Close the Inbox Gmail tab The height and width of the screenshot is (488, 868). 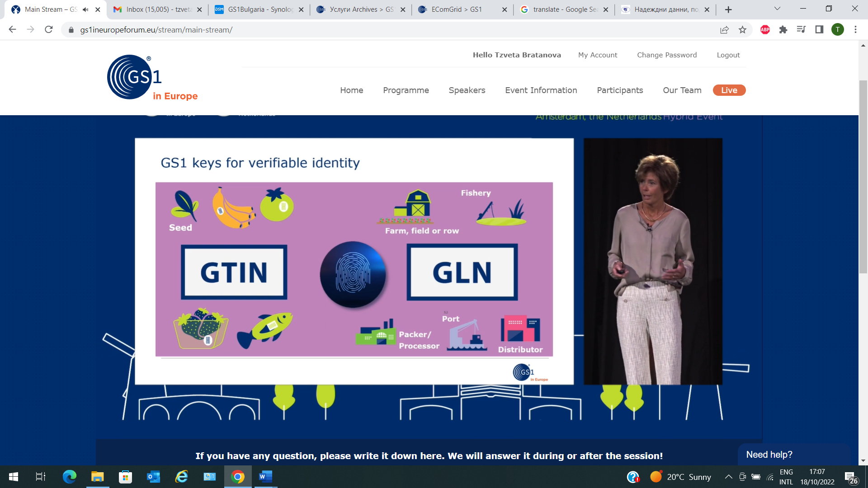click(x=199, y=9)
